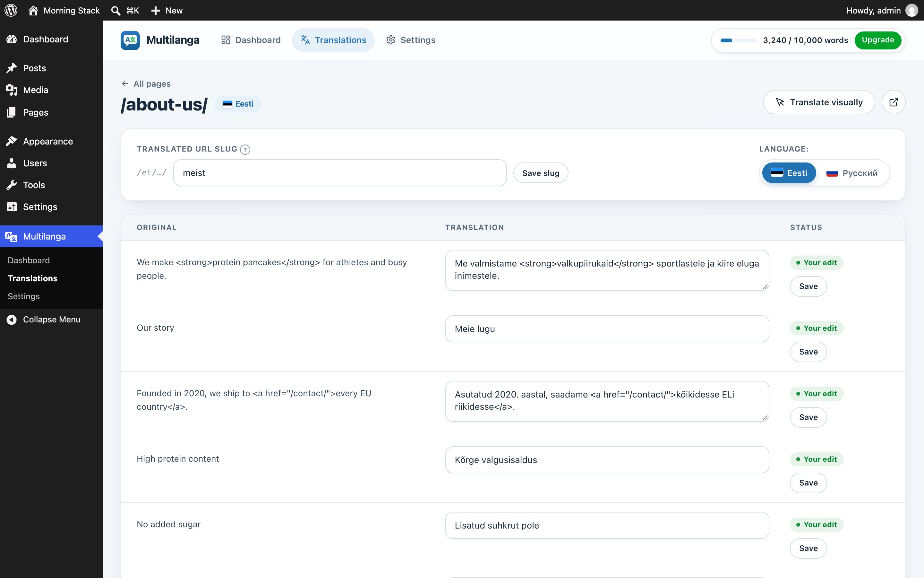Click the Collapse Menu arrow icon
The width and height of the screenshot is (924, 578).
coord(12,320)
